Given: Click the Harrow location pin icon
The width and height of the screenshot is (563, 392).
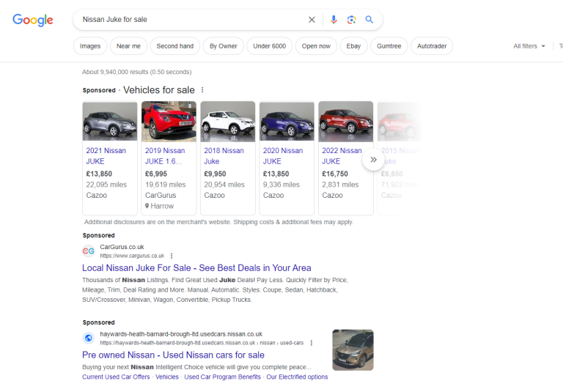Looking at the screenshot, I should (x=147, y=206).
